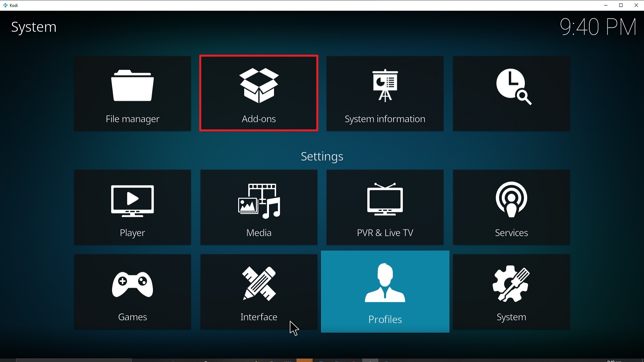
Task: Close the Kodi window
Action: coord(636,5)
